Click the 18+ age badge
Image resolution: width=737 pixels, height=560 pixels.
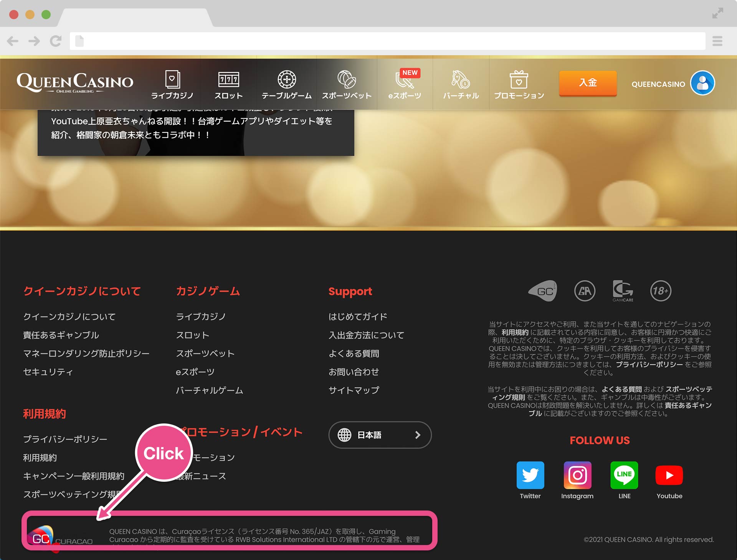coord(661,291)
